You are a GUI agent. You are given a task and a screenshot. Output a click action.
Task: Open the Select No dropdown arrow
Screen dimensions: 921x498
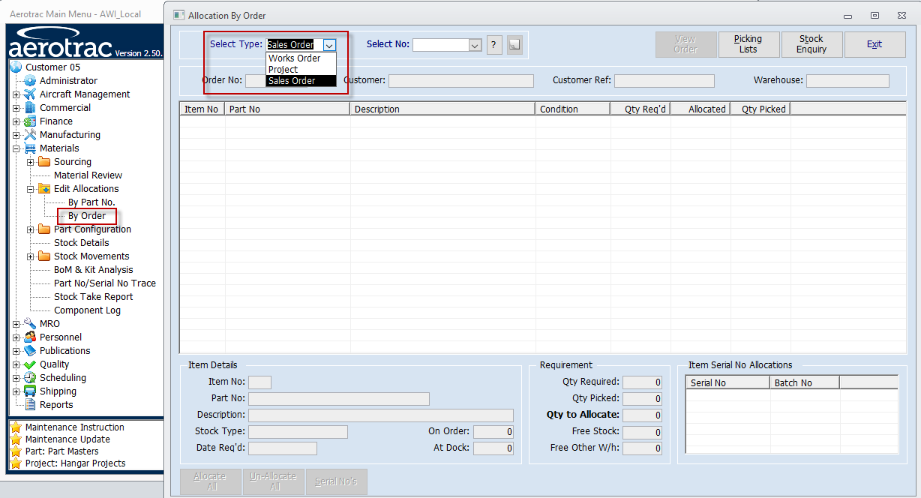pos(475,45)
